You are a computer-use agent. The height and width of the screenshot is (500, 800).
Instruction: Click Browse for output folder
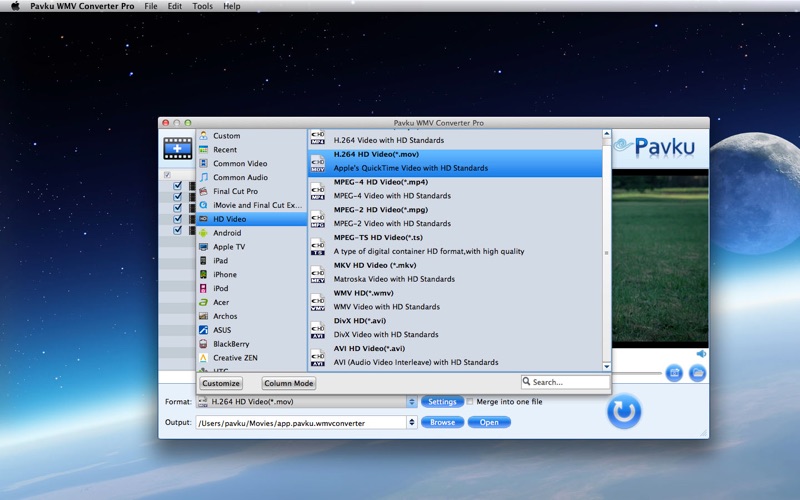tap(442, 422)
